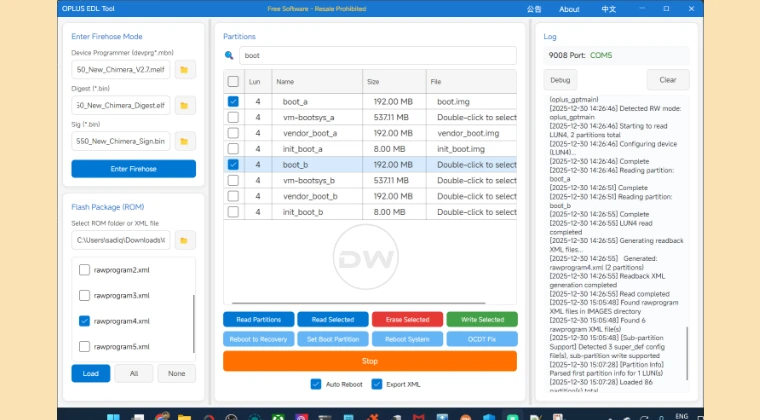This screenshot has width=760, height=420.
Task: Check the init_boot_a partition checkbox
Action: (233, 149)
